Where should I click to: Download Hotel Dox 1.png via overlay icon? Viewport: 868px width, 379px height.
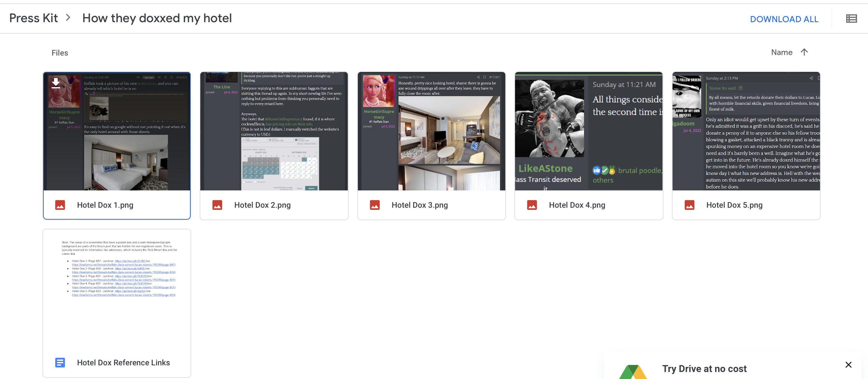pos(56,83)
